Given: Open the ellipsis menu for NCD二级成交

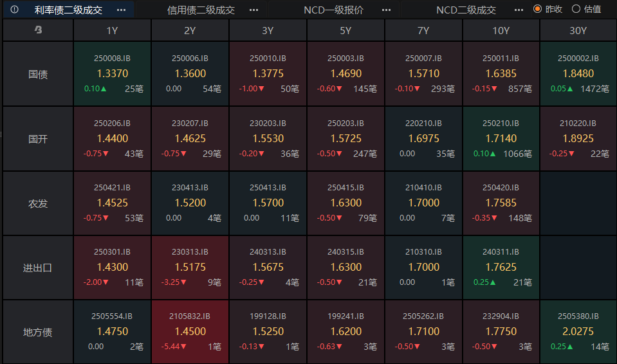Looking at the screenshot, I should (519, 10).
